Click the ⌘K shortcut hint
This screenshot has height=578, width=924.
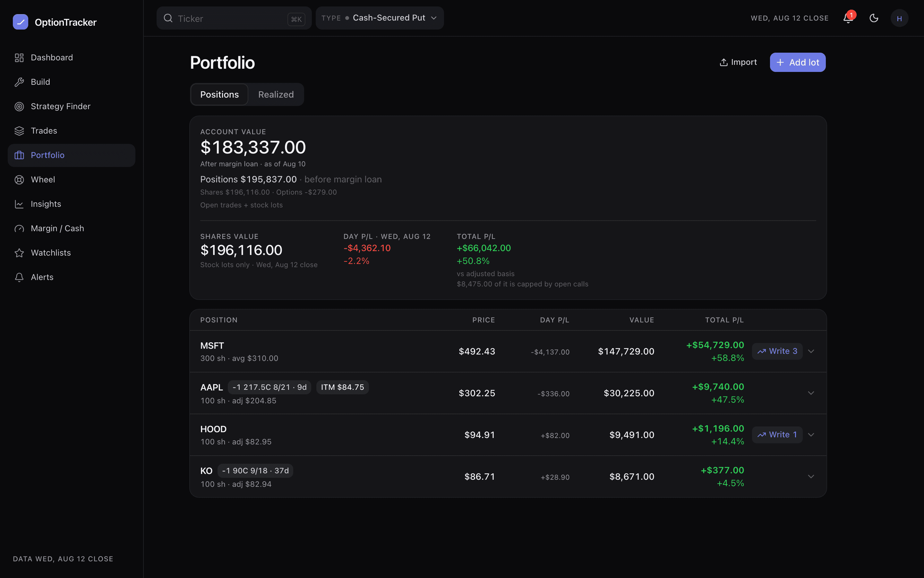click(x=296, y=19)
